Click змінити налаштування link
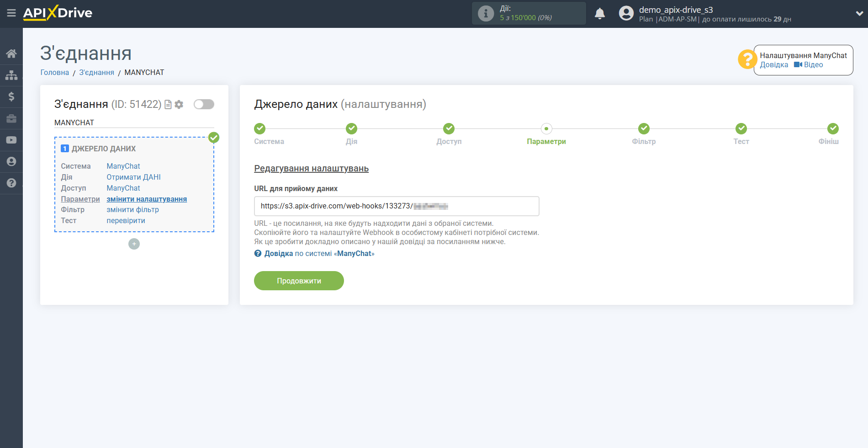This screenshot has height=448, width=868. (147, 199)
